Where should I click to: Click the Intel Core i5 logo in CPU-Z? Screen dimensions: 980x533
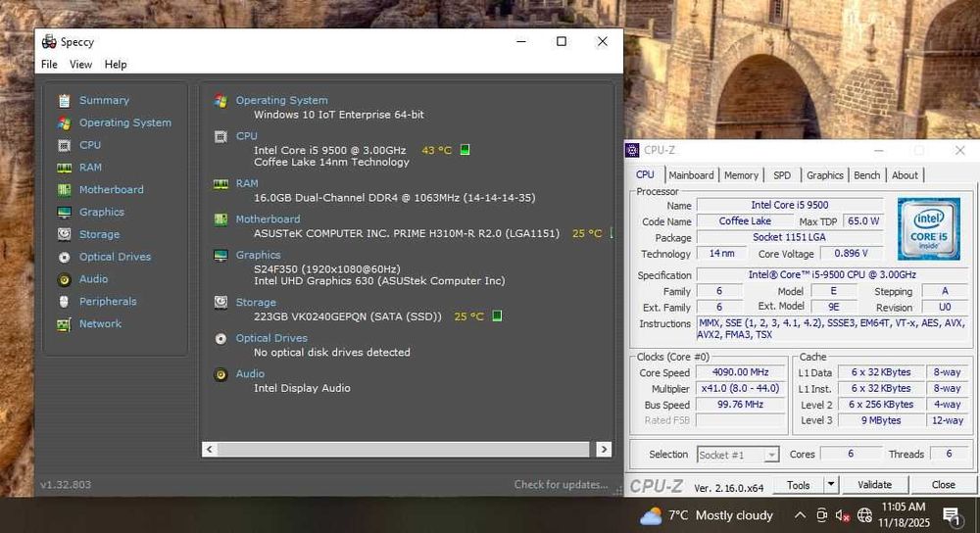coord(929,228)
